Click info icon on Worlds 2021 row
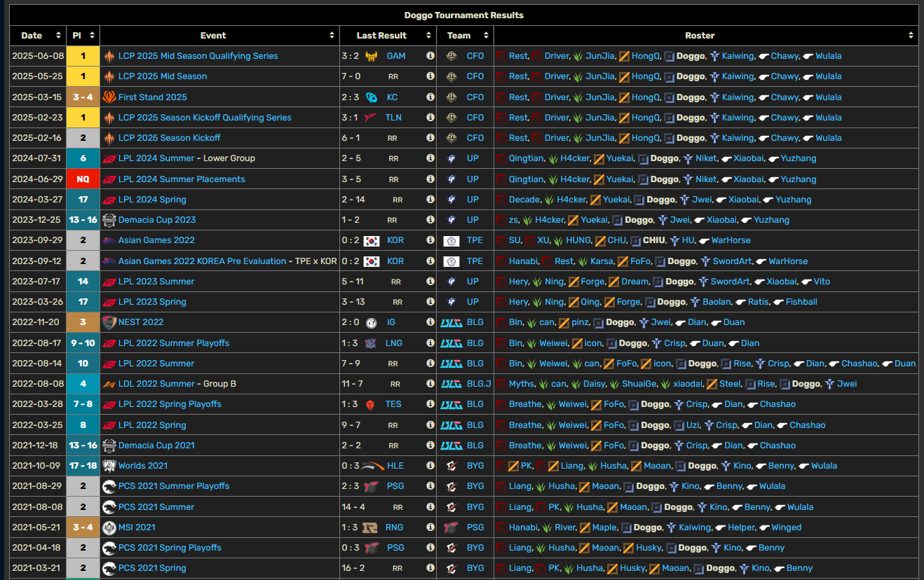Image resolution: width=924 pixels, height=580 pixels. coord(430,466)
